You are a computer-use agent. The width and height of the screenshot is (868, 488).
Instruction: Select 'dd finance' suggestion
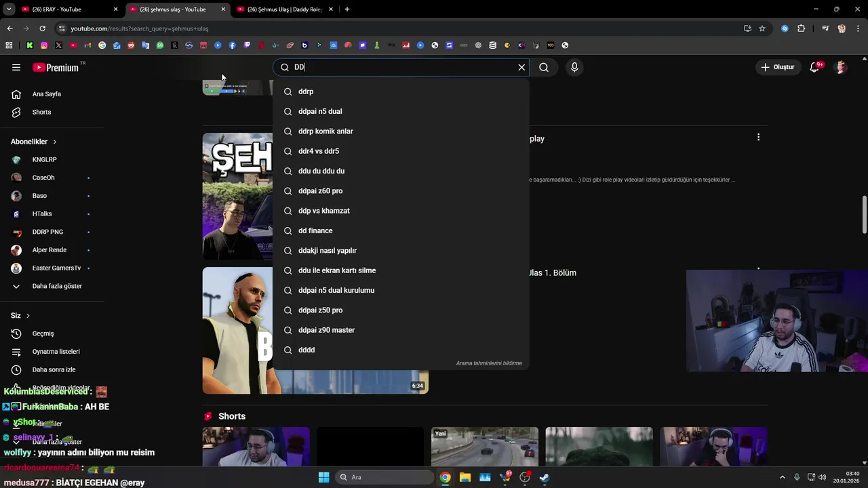click(401, 230)
